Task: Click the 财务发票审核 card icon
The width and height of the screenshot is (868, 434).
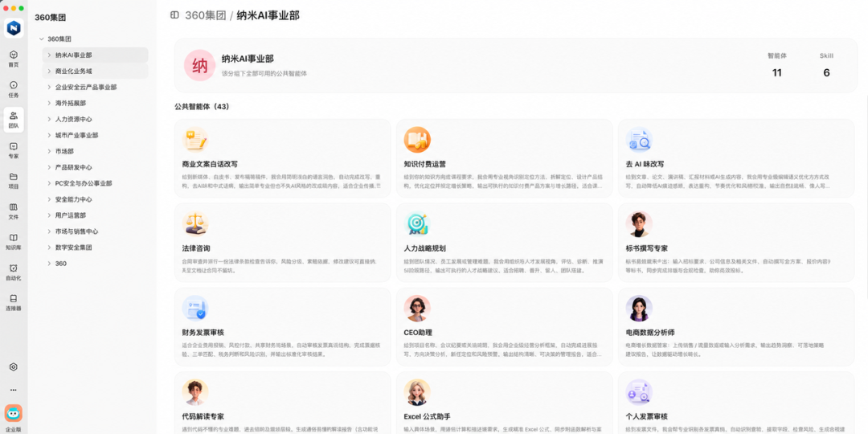Action: pyautogui.click(x=195, y=309)
